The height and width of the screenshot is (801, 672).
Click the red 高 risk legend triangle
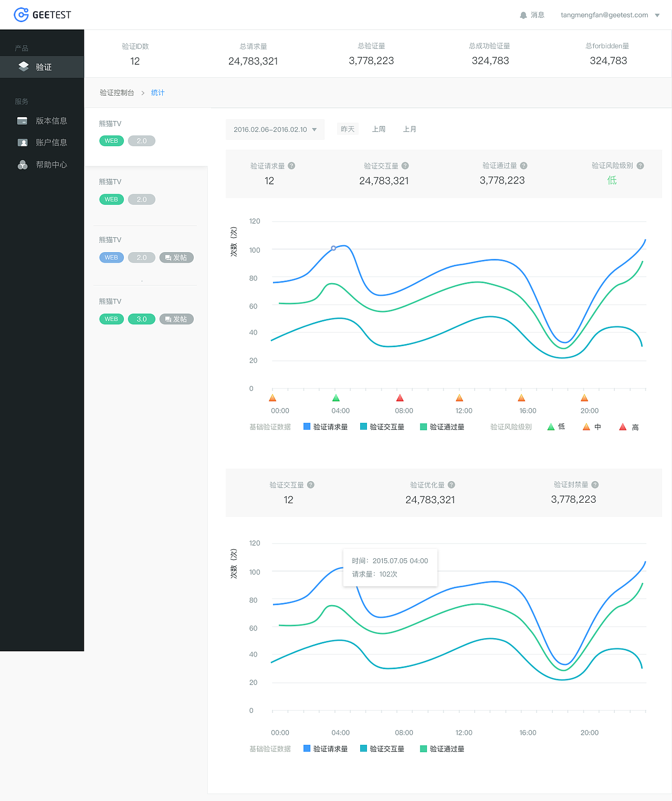623,426
